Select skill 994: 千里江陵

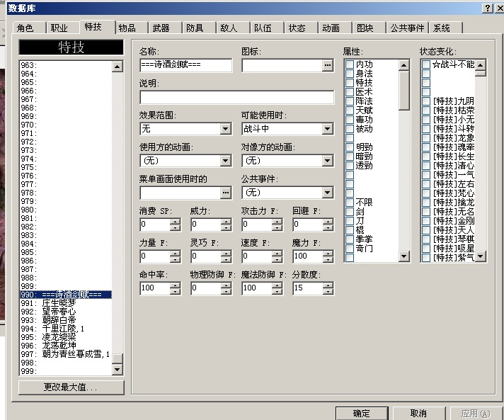[x=66, y=329]
